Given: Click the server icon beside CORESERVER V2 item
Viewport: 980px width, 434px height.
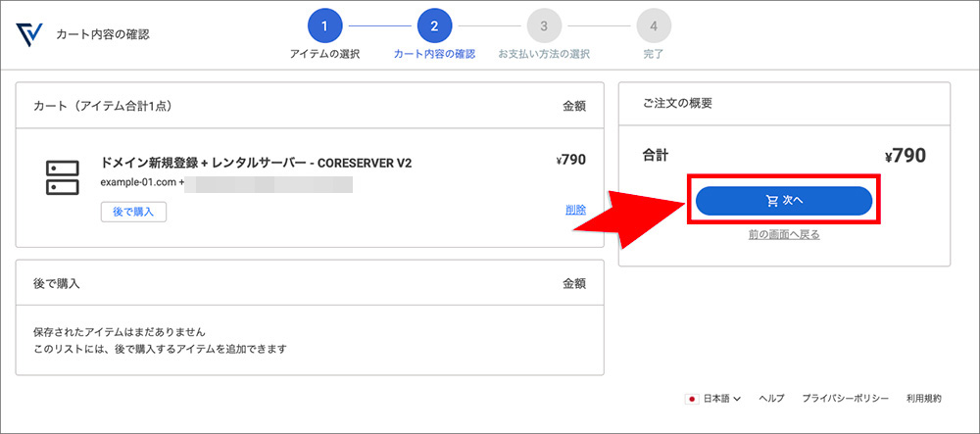Looking at the screenshot, I should point(62,177).
